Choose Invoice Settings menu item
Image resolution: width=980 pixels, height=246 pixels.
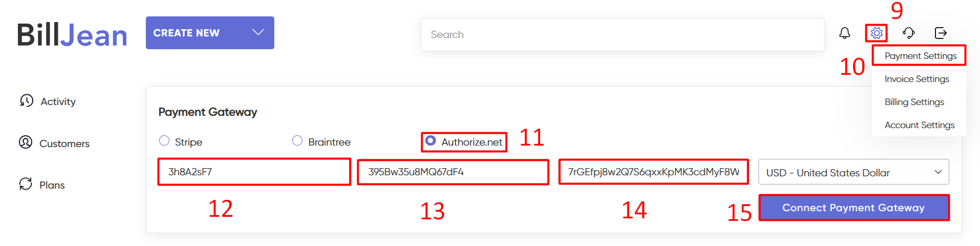click(x=917, y=79)
